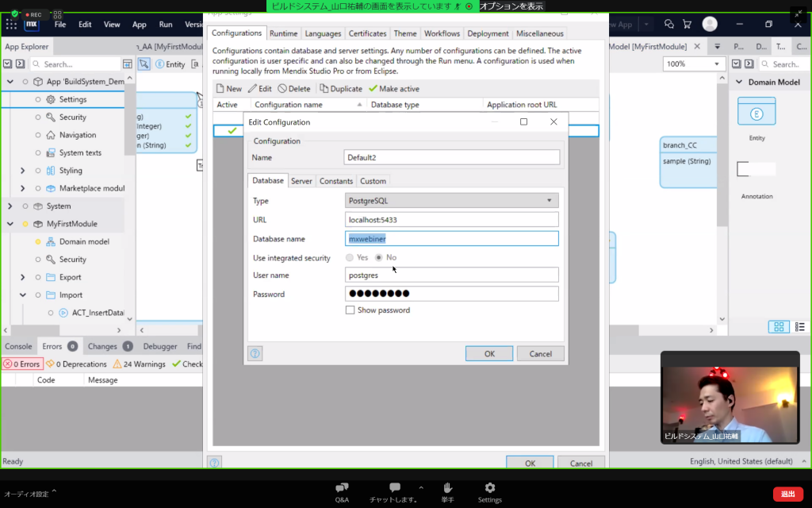Select Settings gear in App Explorer
This screenshot has height=508, width=812.
(51, 99)
